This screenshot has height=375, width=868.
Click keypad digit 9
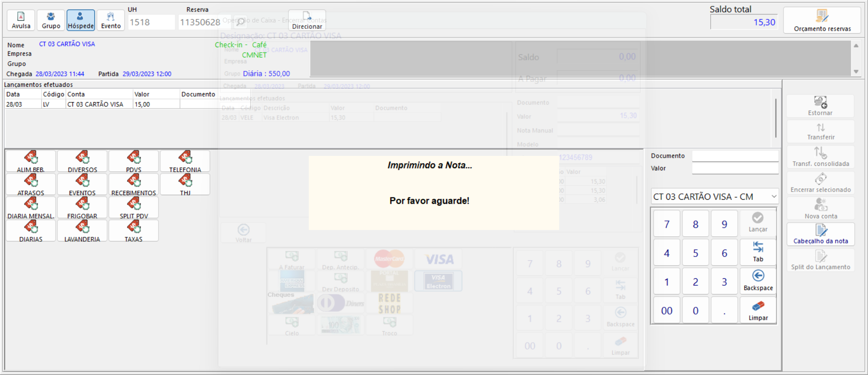pyautogui.click(x=724, y=224)
